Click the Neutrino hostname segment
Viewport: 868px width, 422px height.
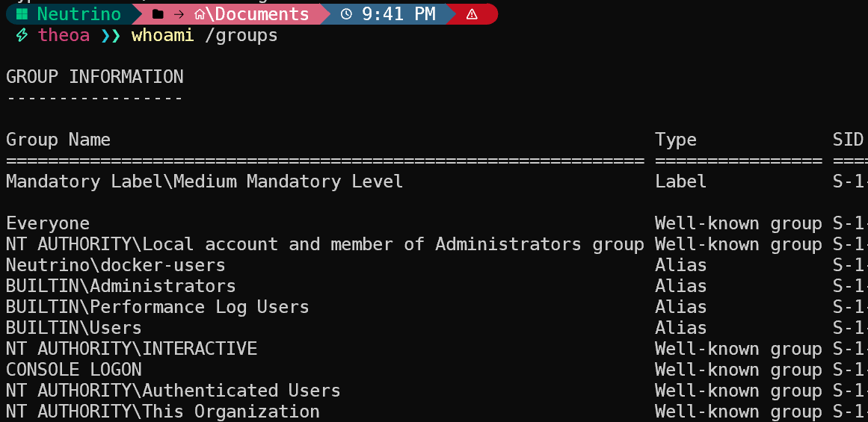79,14
